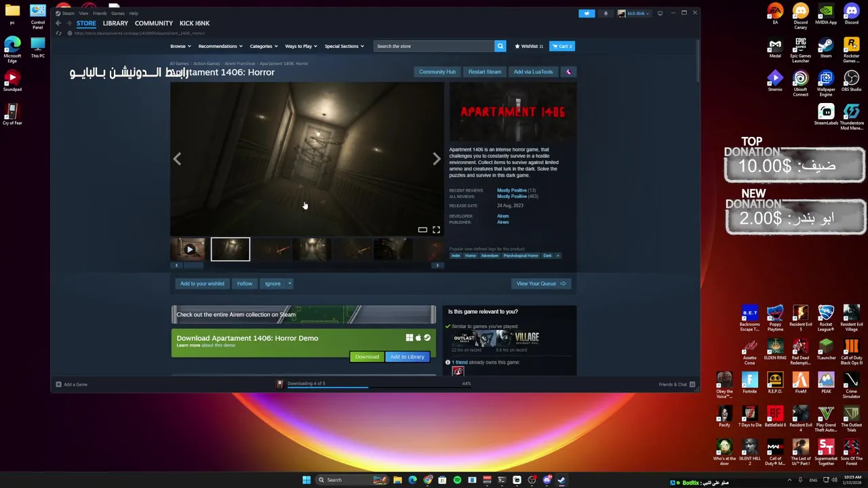Click the Search the store field
Screen dimensions: 868x488
click(x=434, y=46)
